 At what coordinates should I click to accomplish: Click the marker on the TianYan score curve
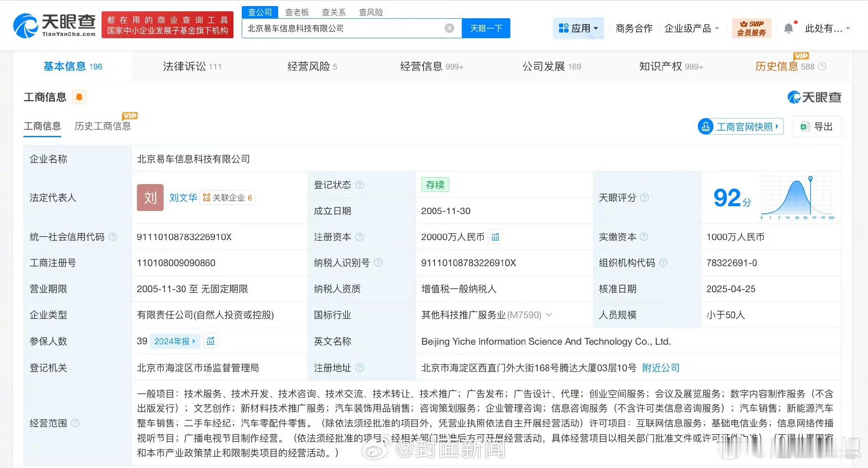coord(811,178)
